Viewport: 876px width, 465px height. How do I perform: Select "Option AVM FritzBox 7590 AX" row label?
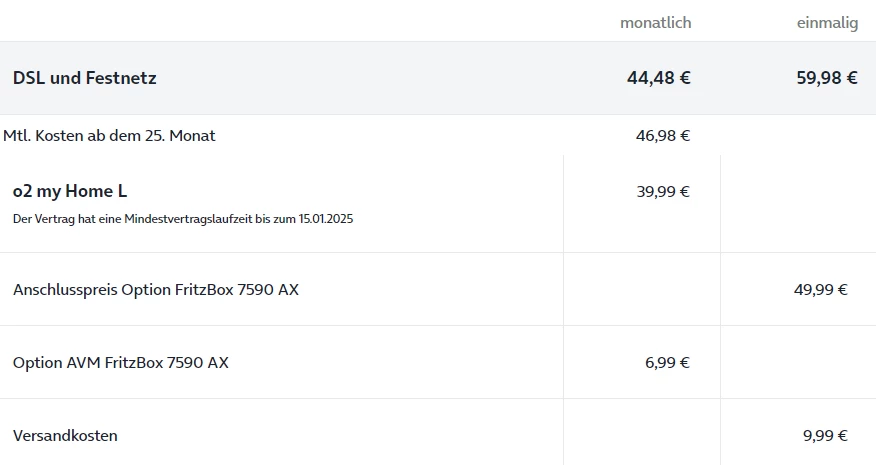tap(121, 362)
